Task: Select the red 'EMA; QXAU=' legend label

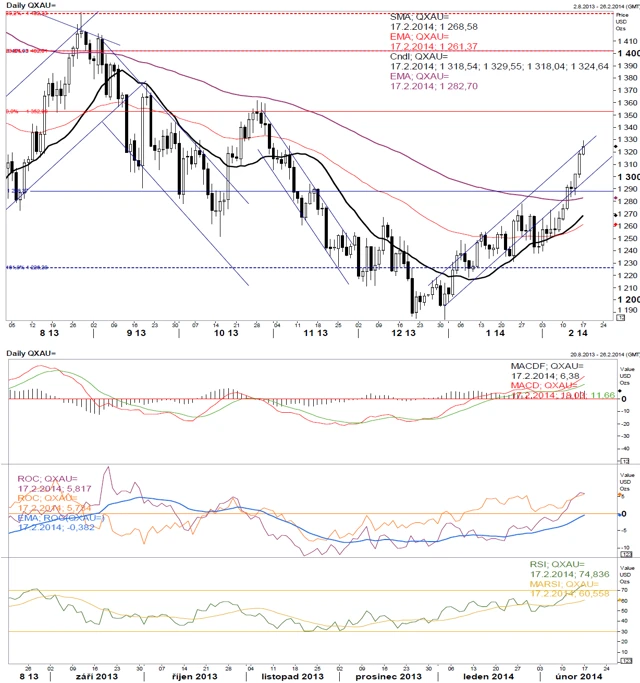Action: 419,37
